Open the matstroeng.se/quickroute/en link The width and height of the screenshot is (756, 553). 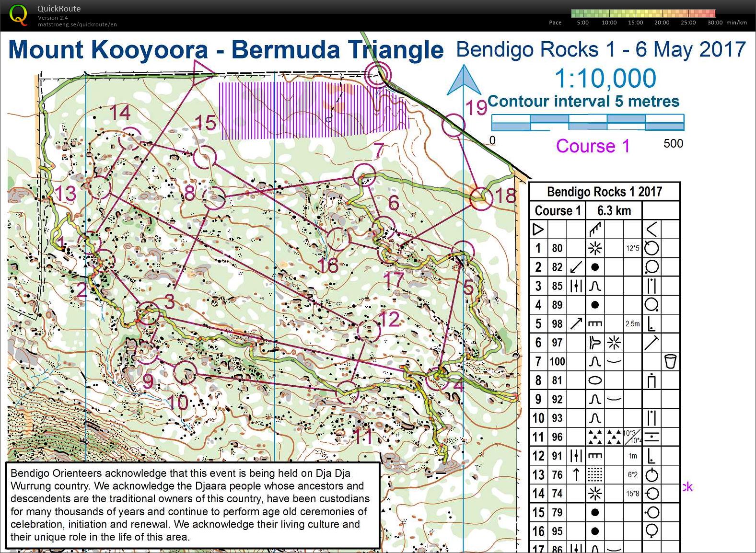tap(77, 24)
